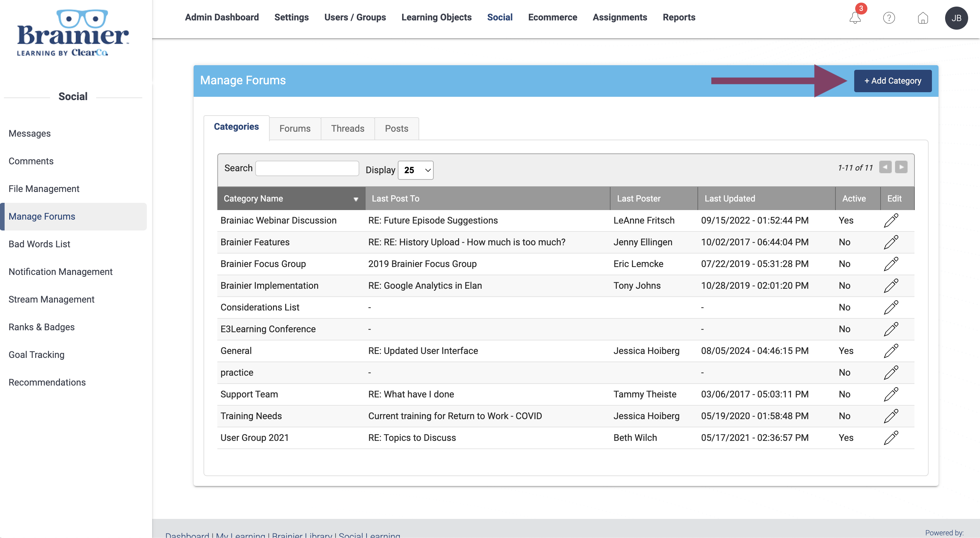Viewport: 980px width, 538px height.
Task: Switch to the Categories tab
Action: [236, 127]
